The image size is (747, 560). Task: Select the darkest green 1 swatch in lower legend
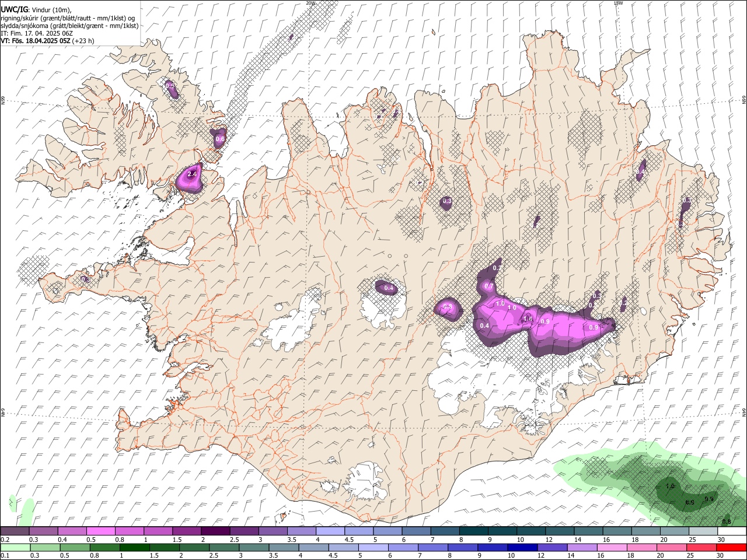click(135, 547)
